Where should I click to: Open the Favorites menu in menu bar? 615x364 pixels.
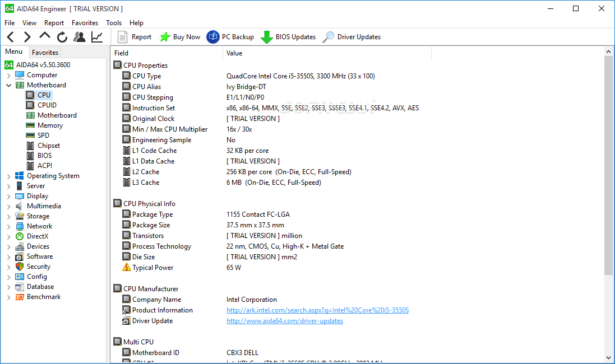click(85, 23)
